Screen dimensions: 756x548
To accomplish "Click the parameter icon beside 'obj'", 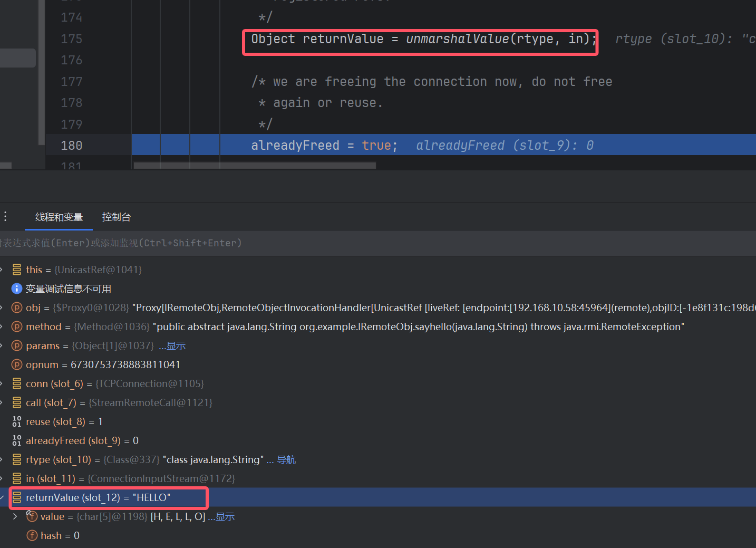I will tap(17, 307).
